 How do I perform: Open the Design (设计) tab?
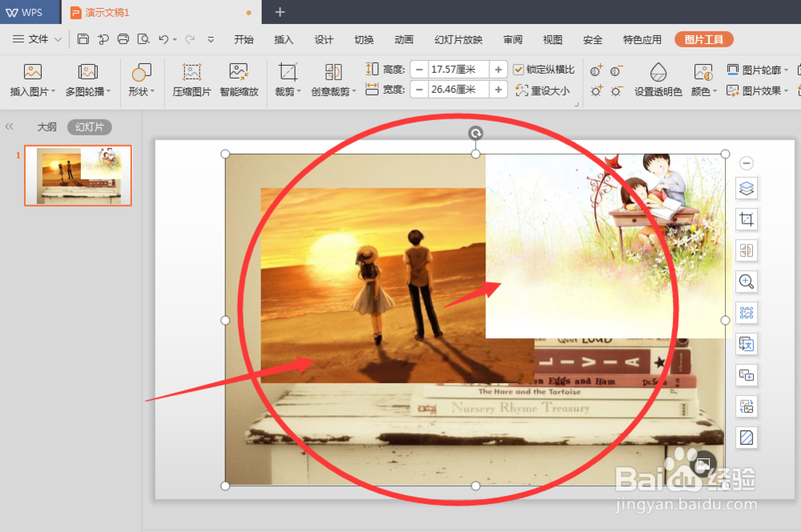324,39
